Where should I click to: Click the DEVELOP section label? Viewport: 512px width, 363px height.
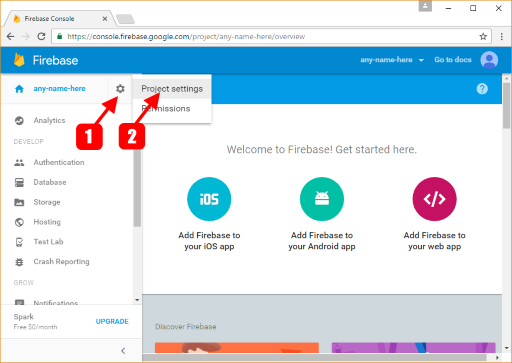click(x=29, y=142)
